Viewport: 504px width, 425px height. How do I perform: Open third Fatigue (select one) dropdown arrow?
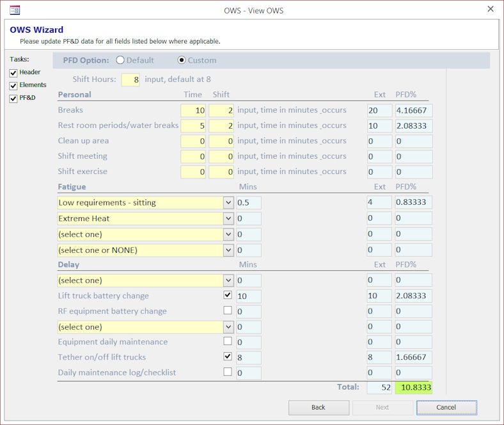point(228,234)
